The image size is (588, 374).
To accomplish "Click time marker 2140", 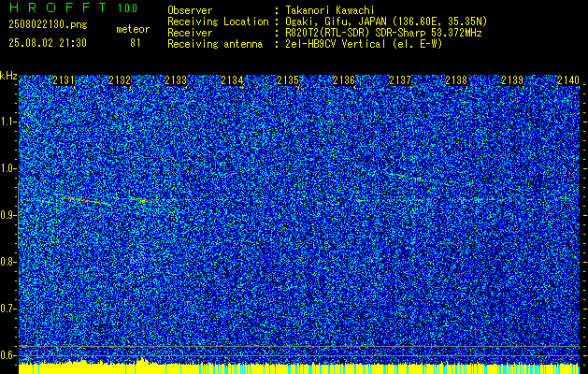I will click(568, 80).
